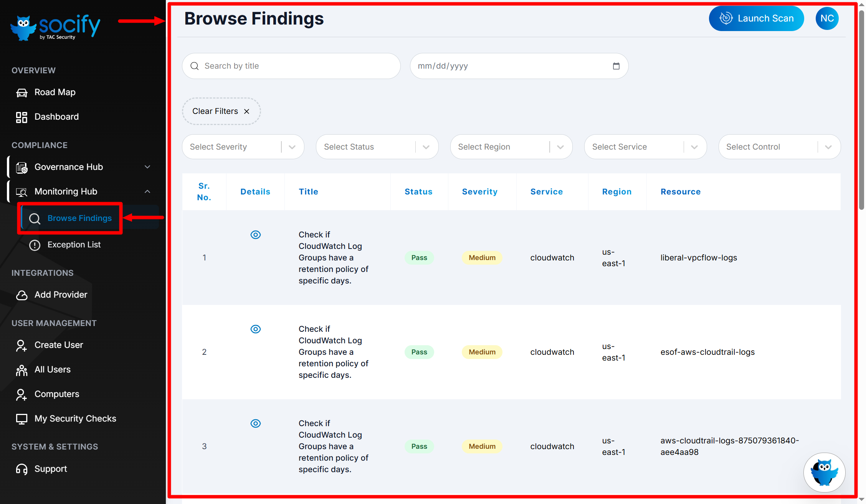View details eye icon for finding 1
Screen dimensions: 866x504
pos(255,235)
